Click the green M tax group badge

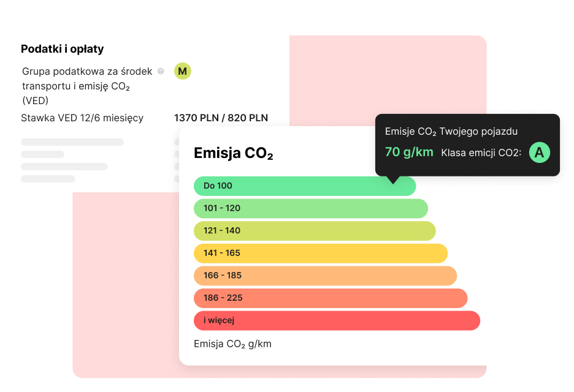pyautogui.click(x=182, y=71)
